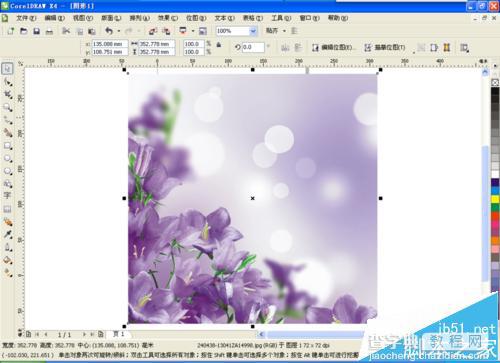Select the Rectangle tool in the toolbox
500x363 pixels.
pos(8,146)
